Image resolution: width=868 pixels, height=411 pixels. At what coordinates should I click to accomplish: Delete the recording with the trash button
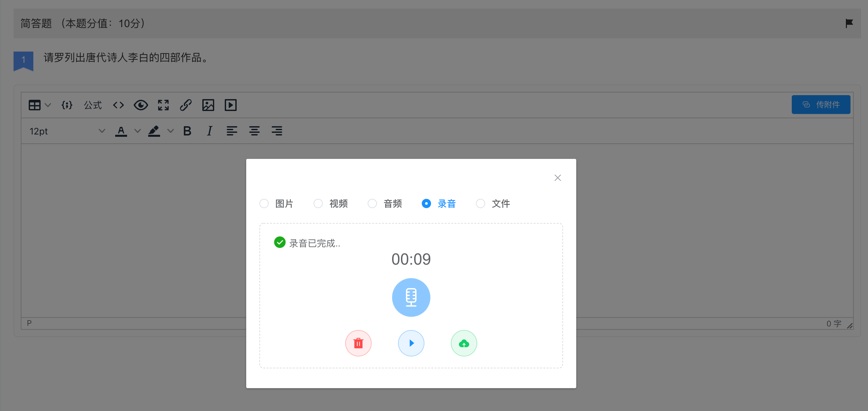pyautogui.click(x=358, y=343)
